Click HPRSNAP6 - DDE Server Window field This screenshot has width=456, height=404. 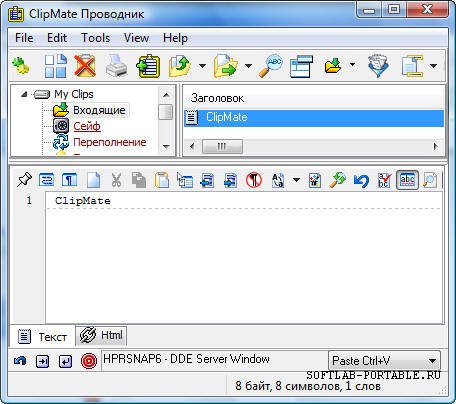(x=213, y=359)
